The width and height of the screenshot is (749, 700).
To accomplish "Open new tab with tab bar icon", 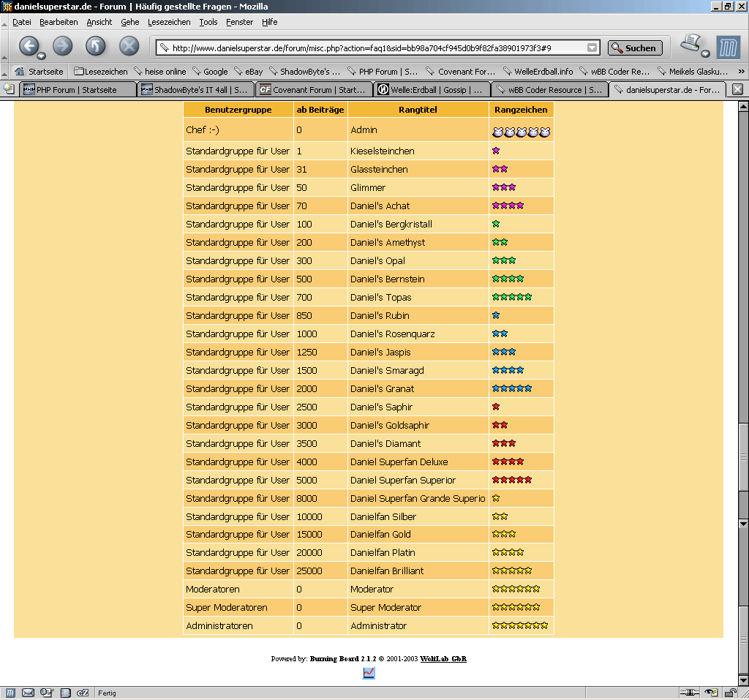I will [9, 89].
